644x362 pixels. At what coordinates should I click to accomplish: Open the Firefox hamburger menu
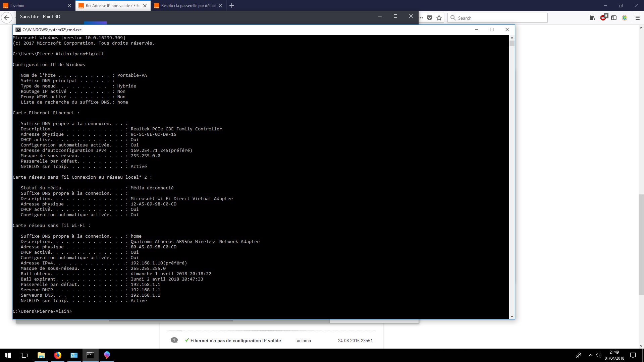click(638, 18)
